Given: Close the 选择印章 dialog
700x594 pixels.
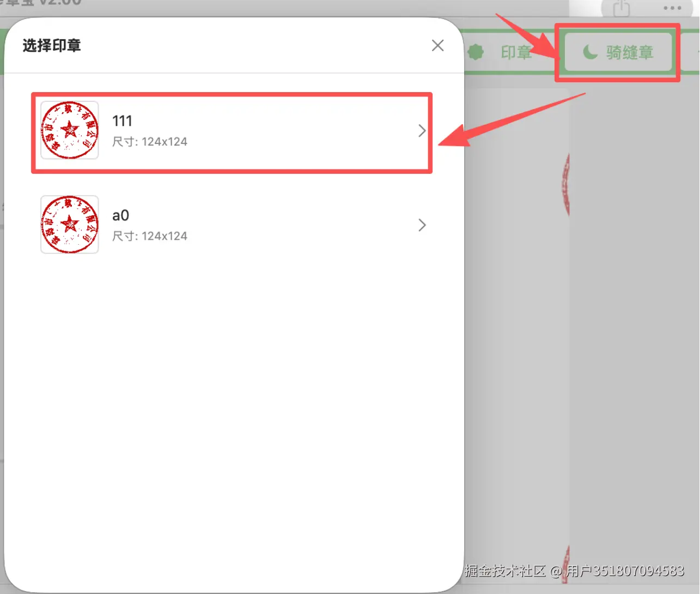Looking at the screenshot, I should tap(437, 46).
